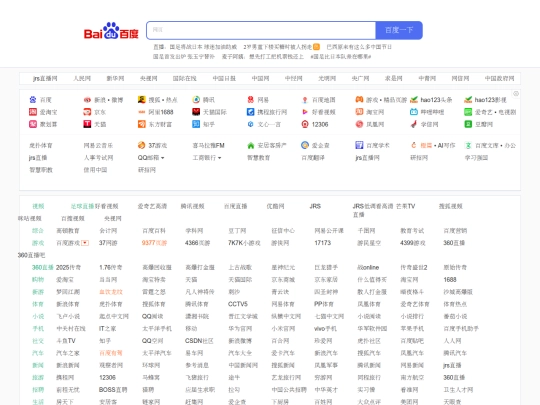The image size is (540, 405).
Task: Focus the Baidu search input field
Action: (x=261, y=30)
